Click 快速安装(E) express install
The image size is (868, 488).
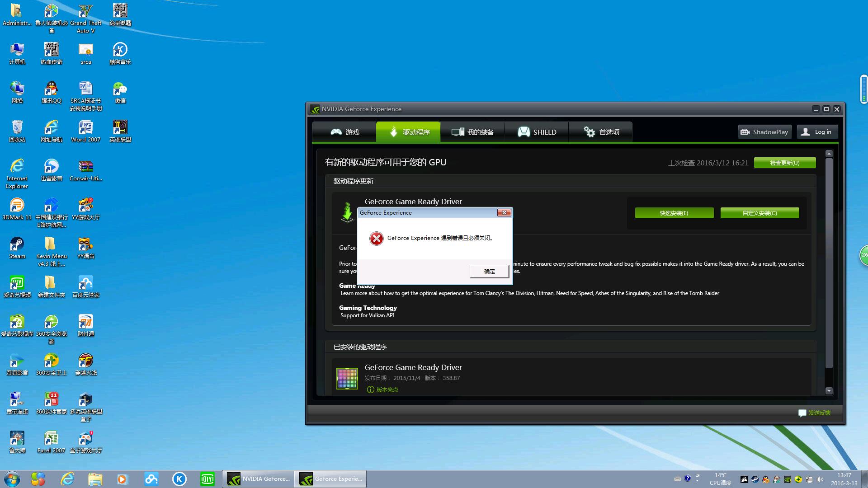674,213
